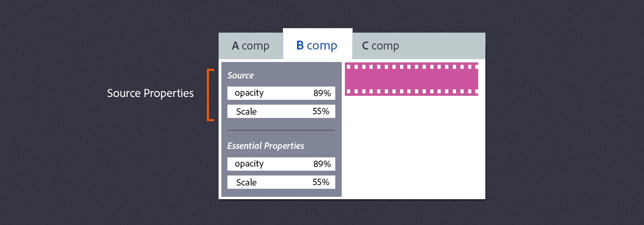Click the empty white area below the pink clip
Screen dimensions: 644x225
[x=413, y=149]
